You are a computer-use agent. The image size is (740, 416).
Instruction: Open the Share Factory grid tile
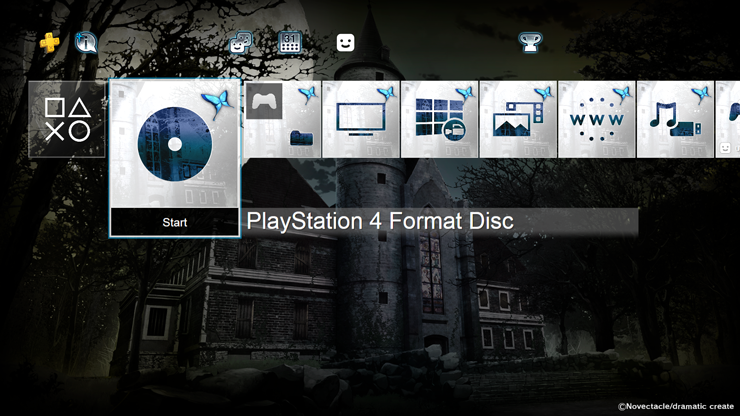[x=439, y=119]
